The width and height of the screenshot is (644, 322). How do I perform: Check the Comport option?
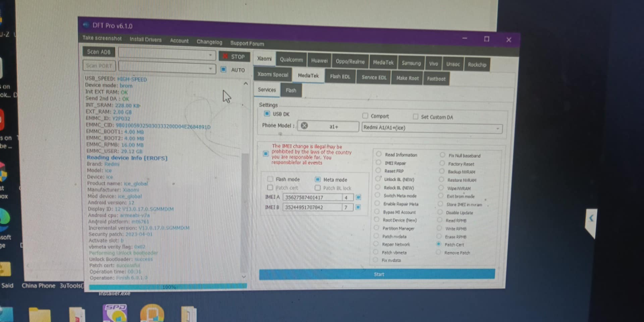click(365, 116)
